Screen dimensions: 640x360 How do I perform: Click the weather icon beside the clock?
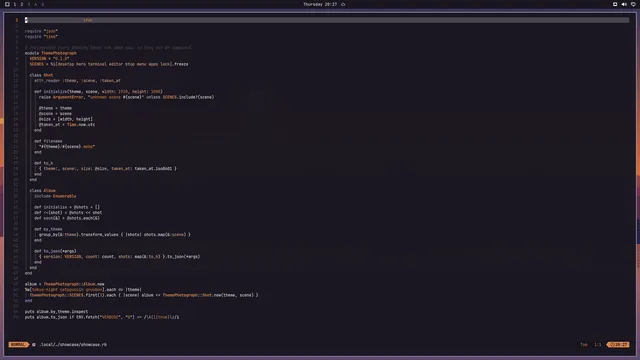(343, 4)
